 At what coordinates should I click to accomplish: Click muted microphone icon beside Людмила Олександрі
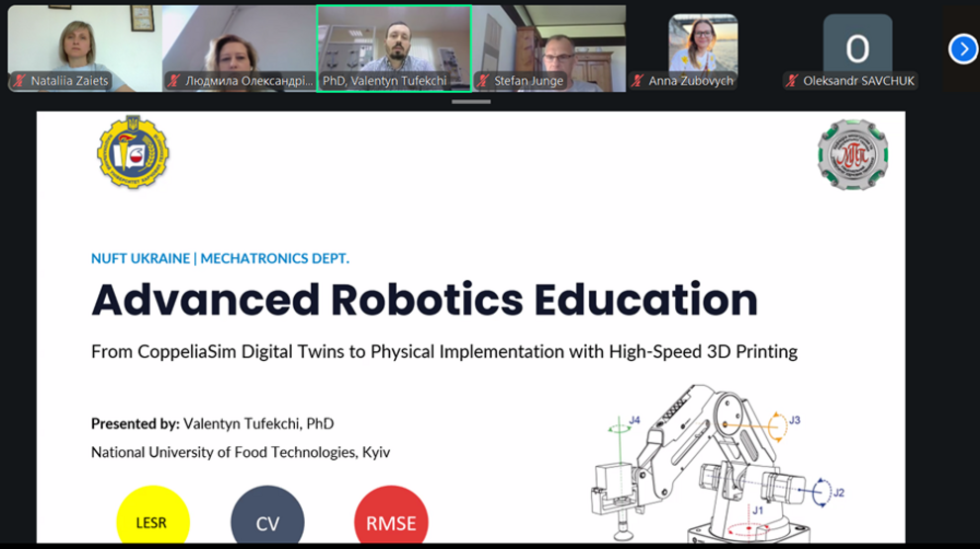point(174,80)
